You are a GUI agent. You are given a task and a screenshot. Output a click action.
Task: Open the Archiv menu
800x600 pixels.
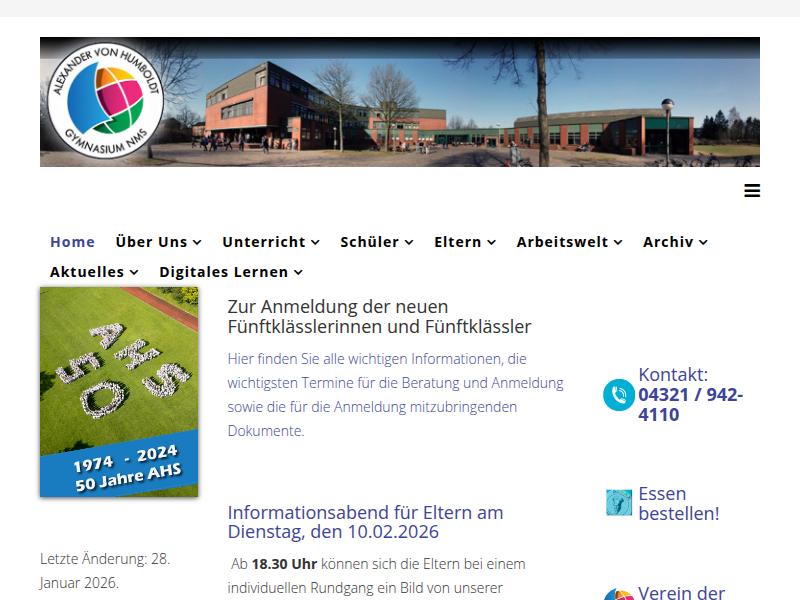[675, 242]
